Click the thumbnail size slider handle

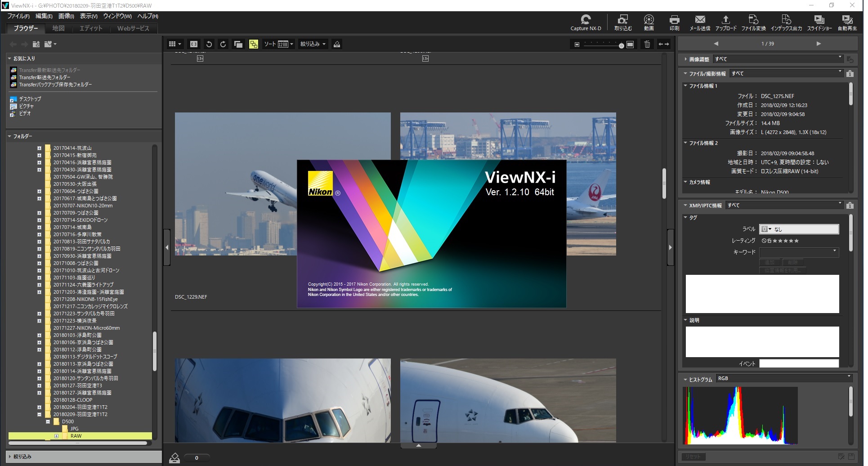pos(621,45)
